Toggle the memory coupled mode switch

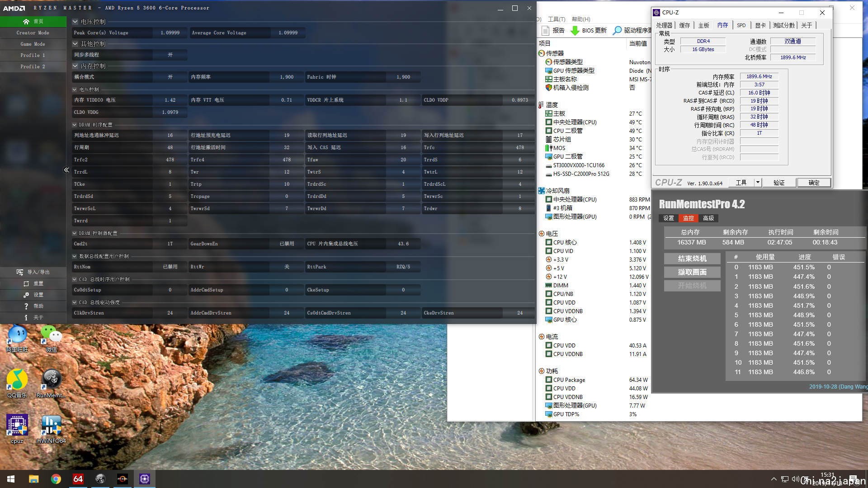pos(170,77)
